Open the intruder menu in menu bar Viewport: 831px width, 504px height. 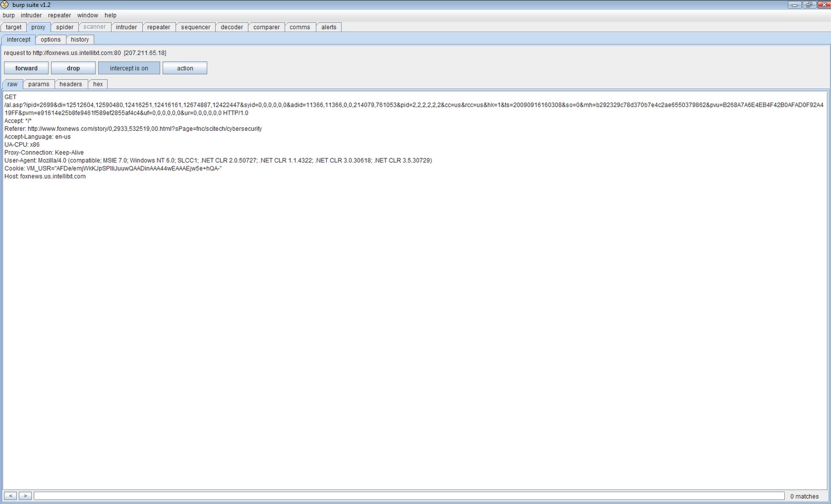pyautogui.click(x=31, y=16)
